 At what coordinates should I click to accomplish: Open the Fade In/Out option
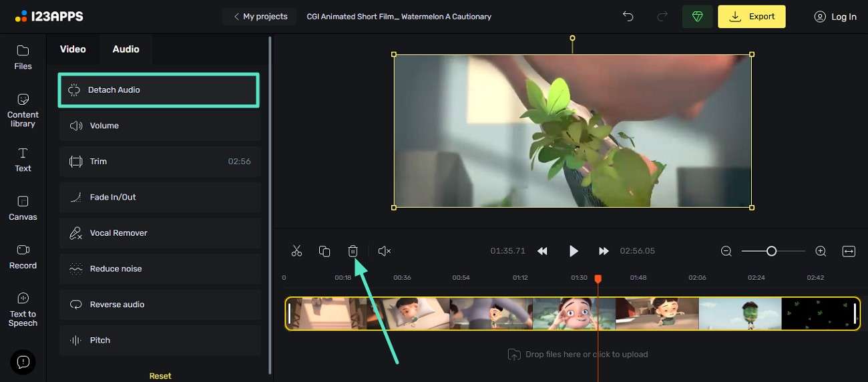coord(159,197)
